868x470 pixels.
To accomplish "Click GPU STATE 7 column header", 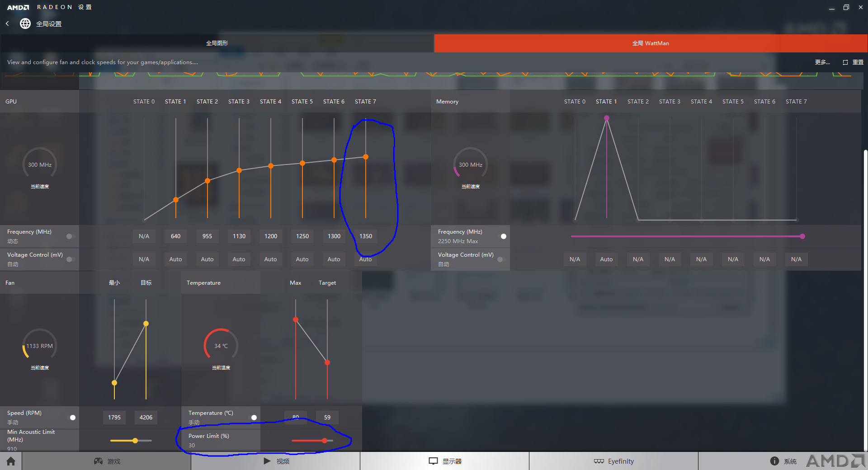I will 365,102.
